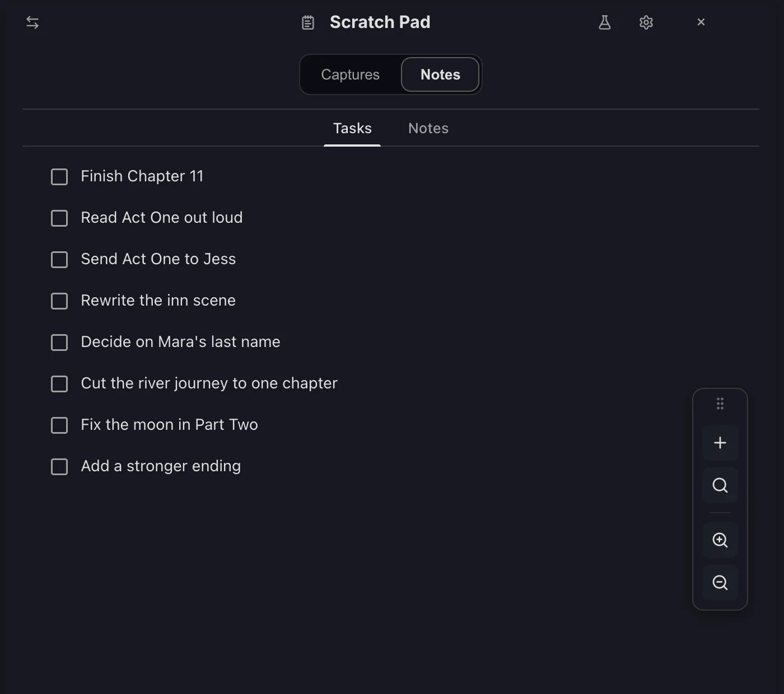Click the zoom in magnifier icon
This screenshot has width=784, height=694.
720,540
